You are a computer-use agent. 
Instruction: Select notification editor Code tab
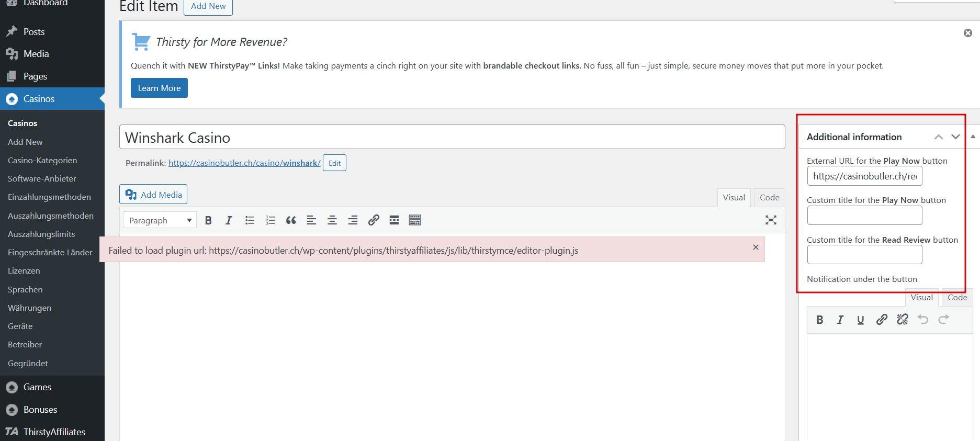pos(957,298)
